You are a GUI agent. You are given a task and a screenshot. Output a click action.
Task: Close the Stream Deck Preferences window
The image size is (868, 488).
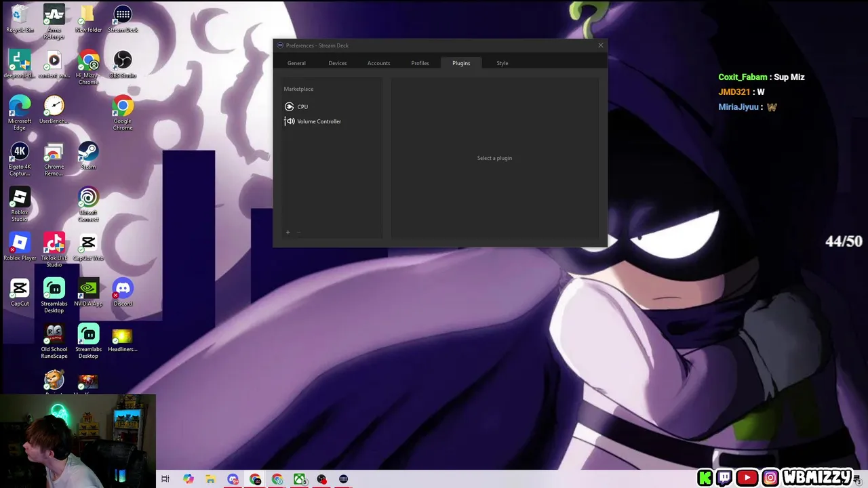[x=600, y=45]
